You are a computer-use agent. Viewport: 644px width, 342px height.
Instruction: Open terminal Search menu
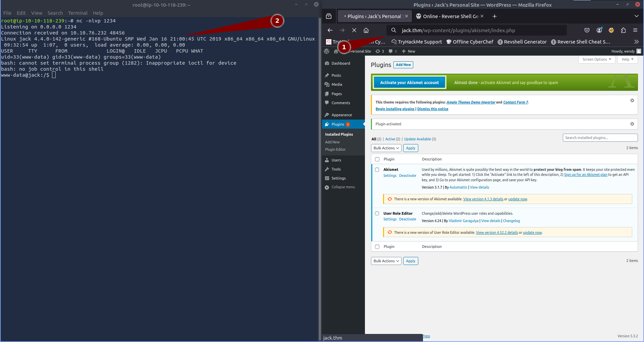pos(55,13)
